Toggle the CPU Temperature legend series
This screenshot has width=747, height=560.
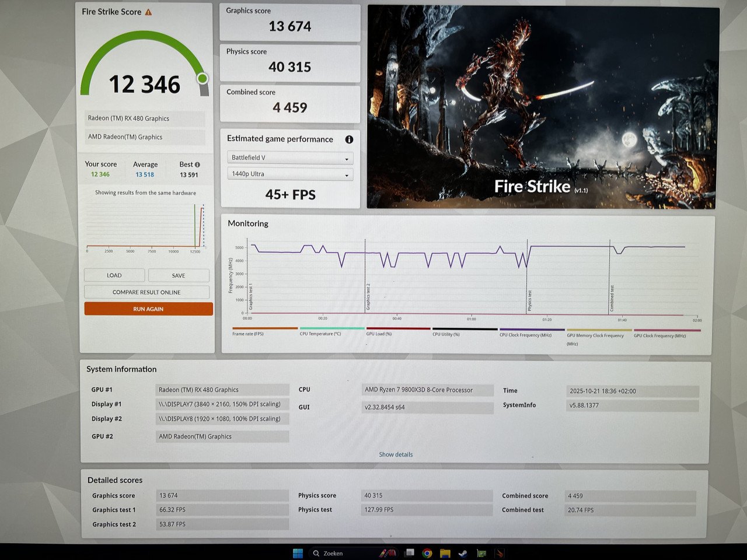[x=320, y=334]
